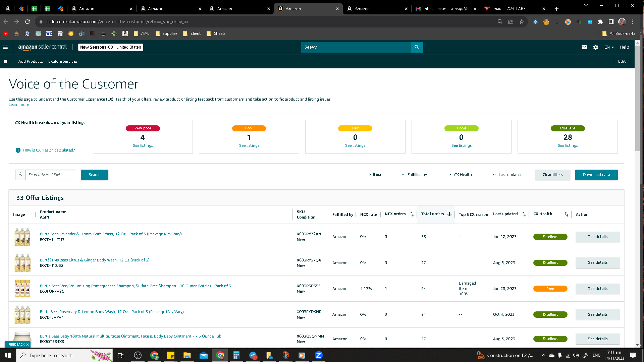Open the Help menu item
644x362 pixels.
coord(624,47)
